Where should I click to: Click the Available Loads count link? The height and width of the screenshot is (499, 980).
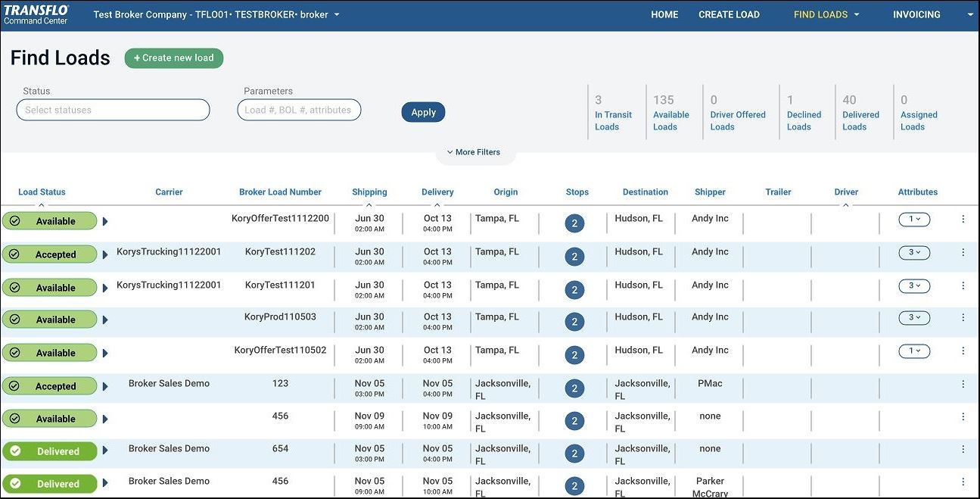point(670,114)
